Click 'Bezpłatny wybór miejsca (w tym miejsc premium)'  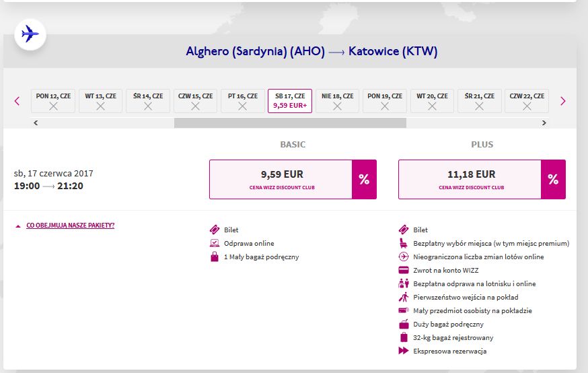pos(491,244)
